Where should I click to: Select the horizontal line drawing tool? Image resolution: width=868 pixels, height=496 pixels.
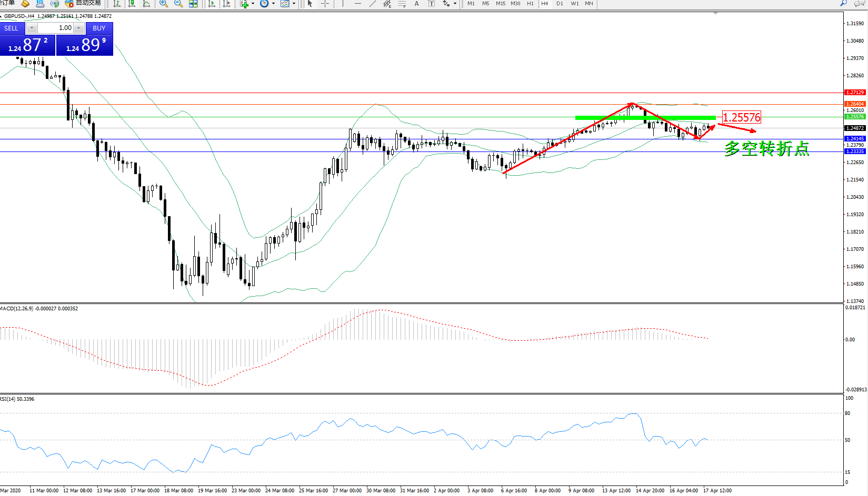coord(358,4)
